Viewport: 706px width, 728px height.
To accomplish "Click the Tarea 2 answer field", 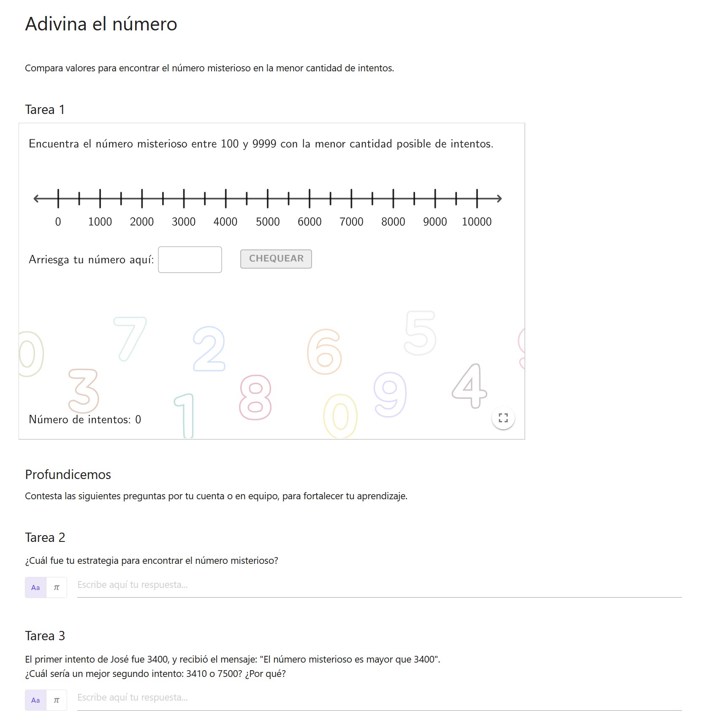I will [x=379, y=585].
